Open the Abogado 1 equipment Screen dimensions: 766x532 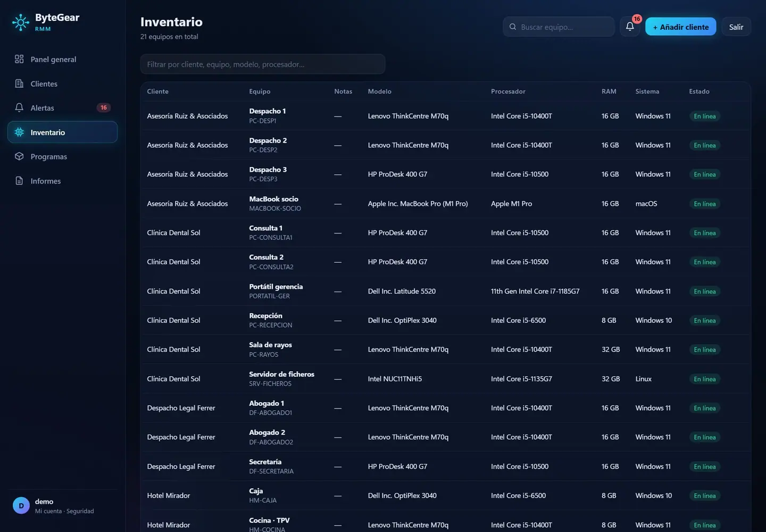[x=267, y=404]
